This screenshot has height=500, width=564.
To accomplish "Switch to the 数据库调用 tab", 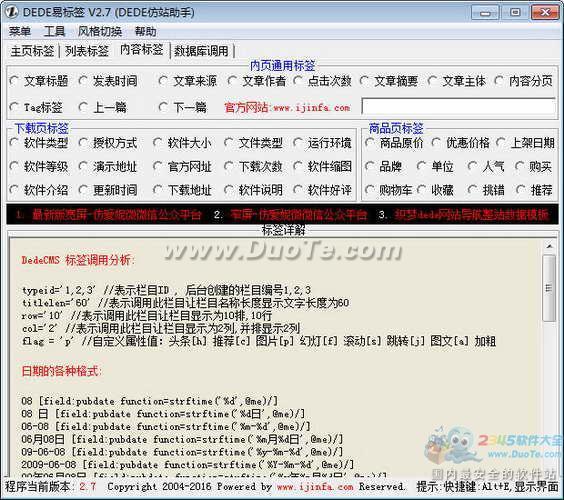I will [x=201, y=51].
